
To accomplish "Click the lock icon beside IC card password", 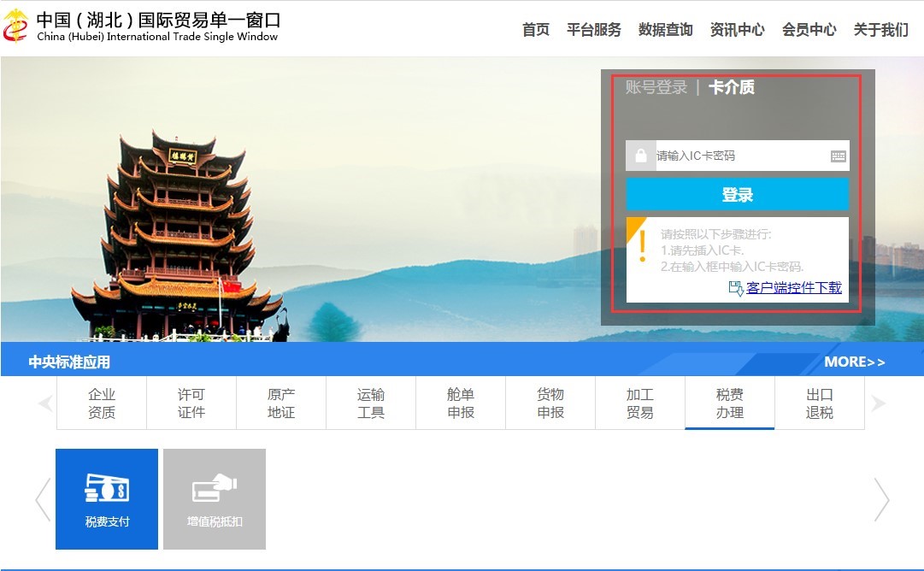I will coord(641,156).
